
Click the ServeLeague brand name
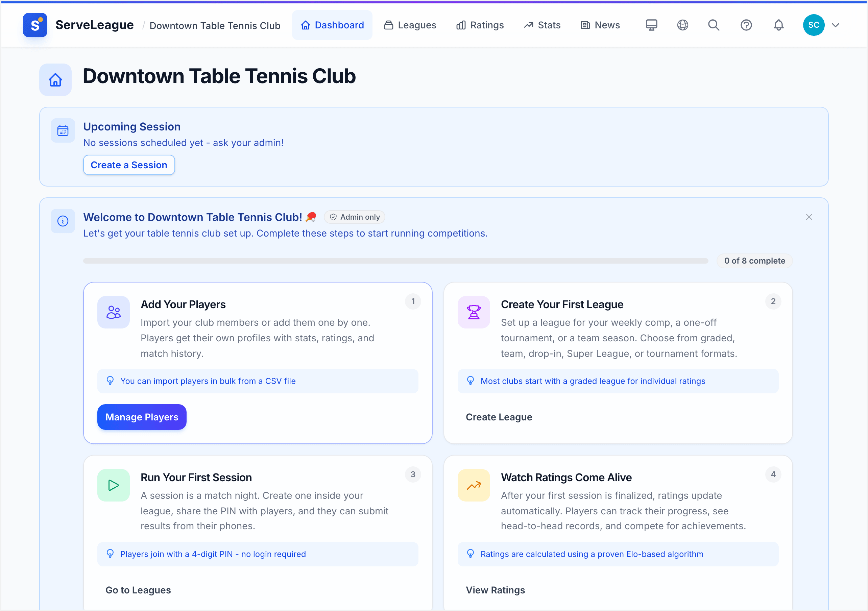click(95, 25)
